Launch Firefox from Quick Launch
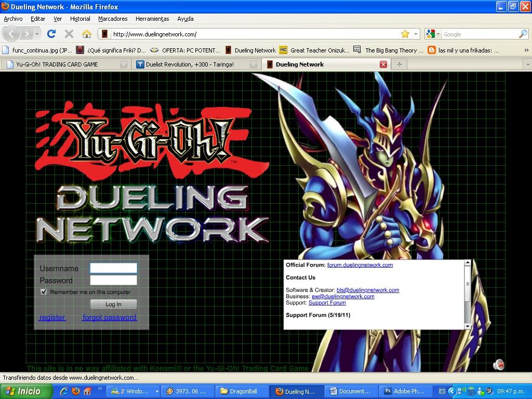532x399 pixels. [76, 391]
